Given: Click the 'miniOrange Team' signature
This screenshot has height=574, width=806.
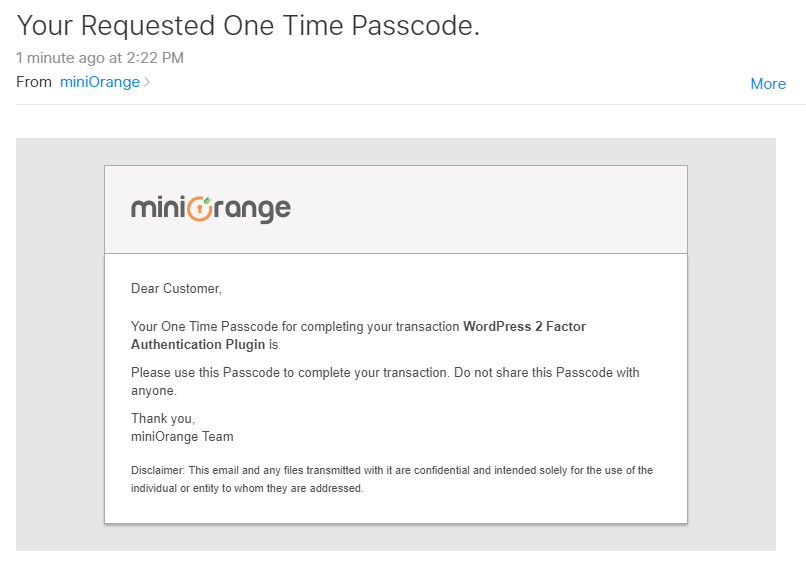Looking at the screenshot, I should [182, 436].
